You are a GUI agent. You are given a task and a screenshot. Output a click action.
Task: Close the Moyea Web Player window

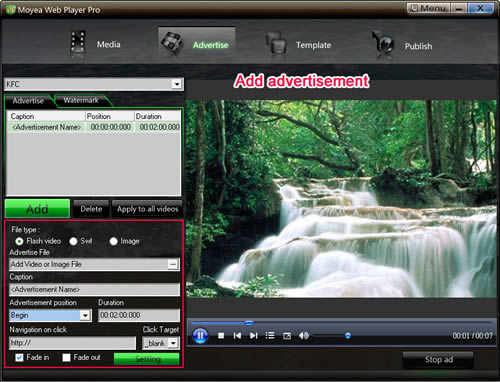click(x=480, y=8)
